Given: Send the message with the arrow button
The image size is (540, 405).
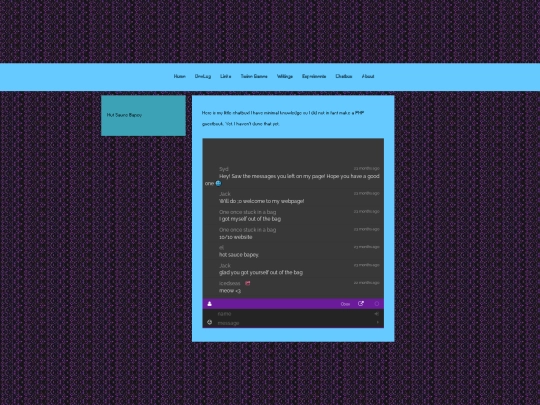Looking at the screenshot, I should [x=377, y=323].
